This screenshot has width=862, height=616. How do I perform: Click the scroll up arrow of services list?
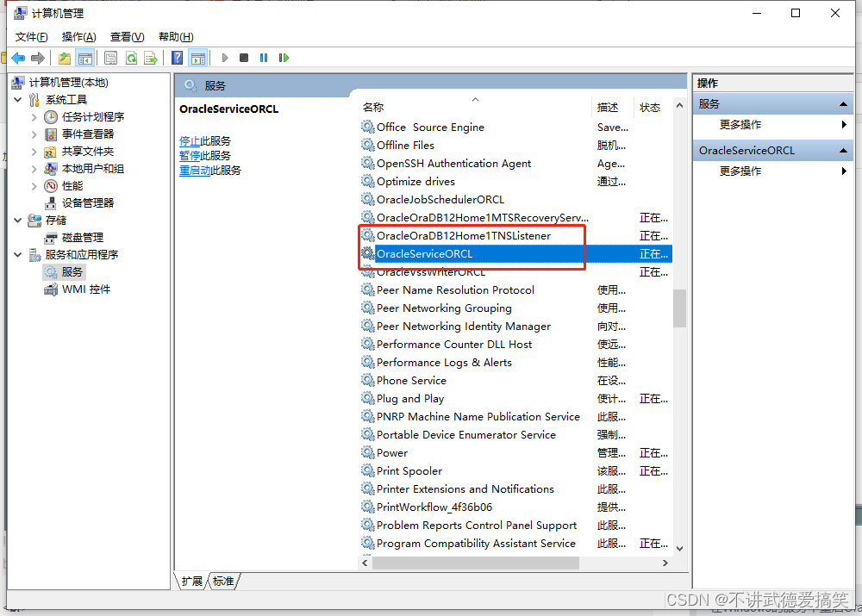679,105
